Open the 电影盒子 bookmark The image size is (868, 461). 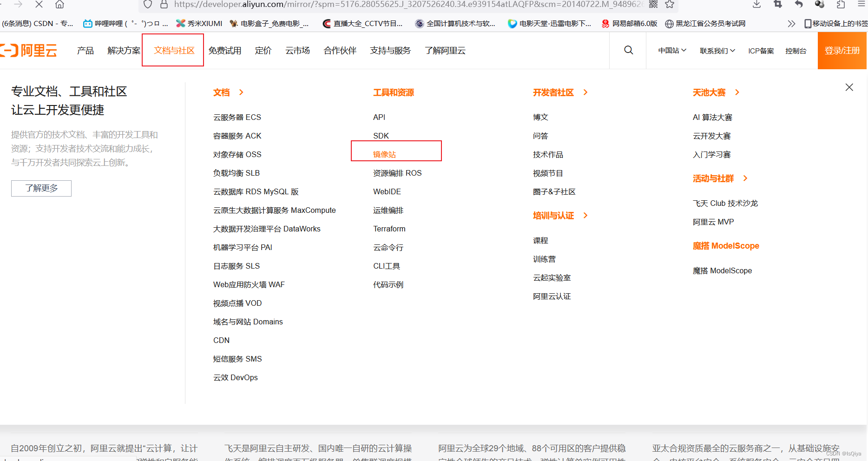(269, 24)
